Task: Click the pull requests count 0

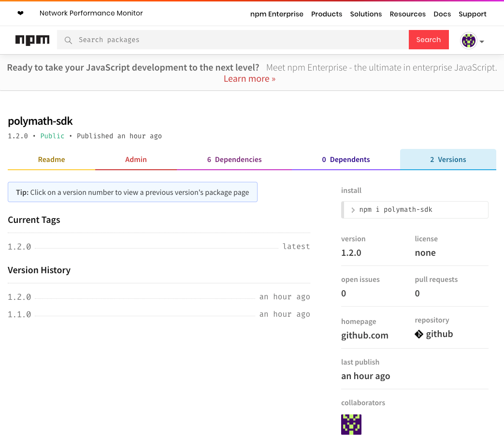Action: (417, 294)
